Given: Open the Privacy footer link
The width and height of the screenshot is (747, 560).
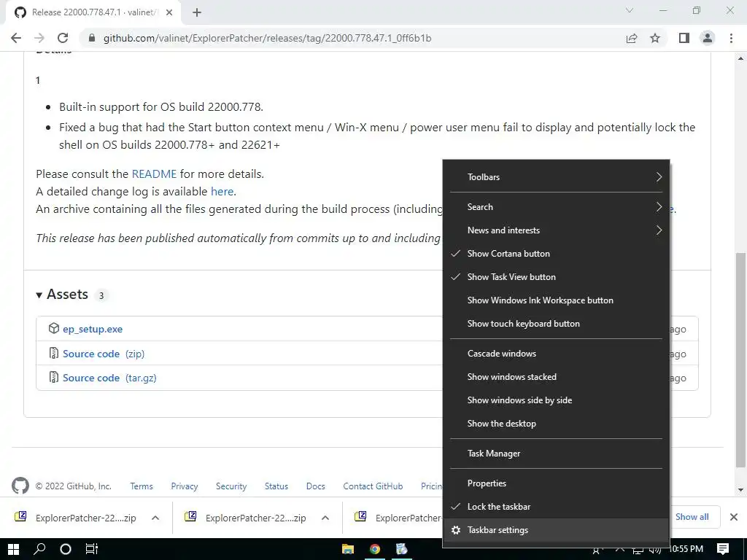Looking at the screenshot, I should tap(185, 486).
